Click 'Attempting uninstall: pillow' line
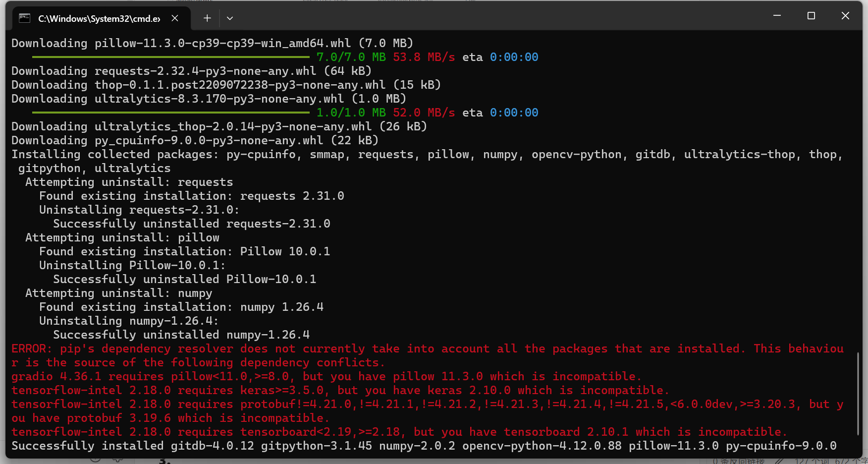Viewport: 868px width, 464px height. [122, 237]
